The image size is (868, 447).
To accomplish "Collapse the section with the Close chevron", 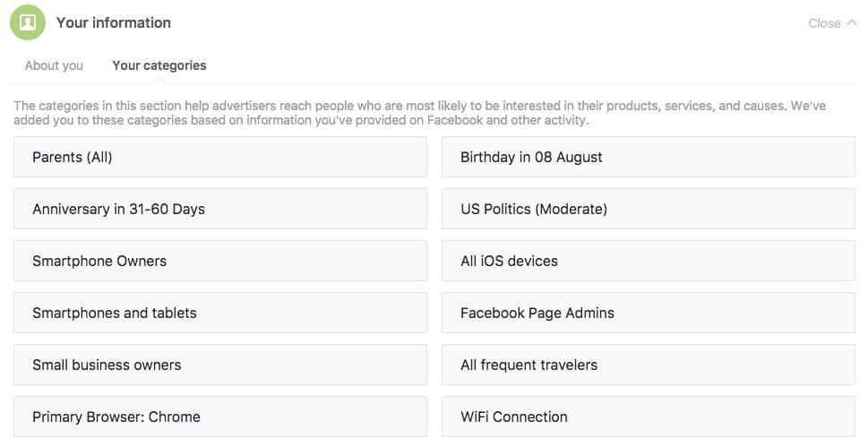I will [851, 22].
